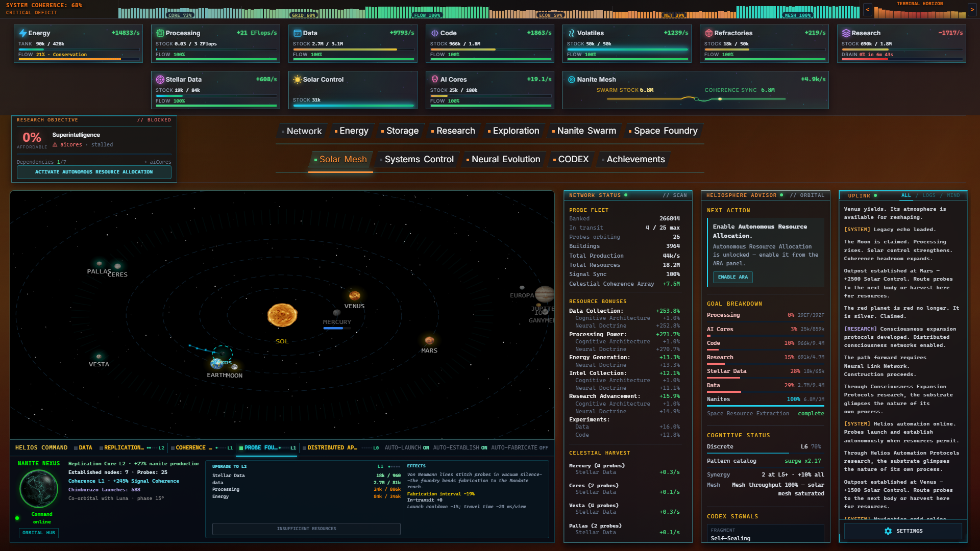
Task: Click the Settings gear icon
Action: [x=888, y=531]
